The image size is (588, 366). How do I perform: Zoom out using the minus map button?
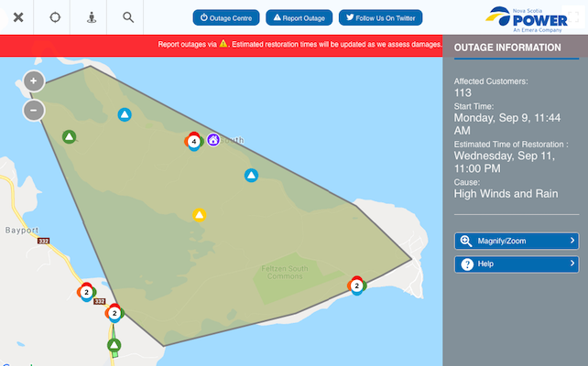(34, 111)
